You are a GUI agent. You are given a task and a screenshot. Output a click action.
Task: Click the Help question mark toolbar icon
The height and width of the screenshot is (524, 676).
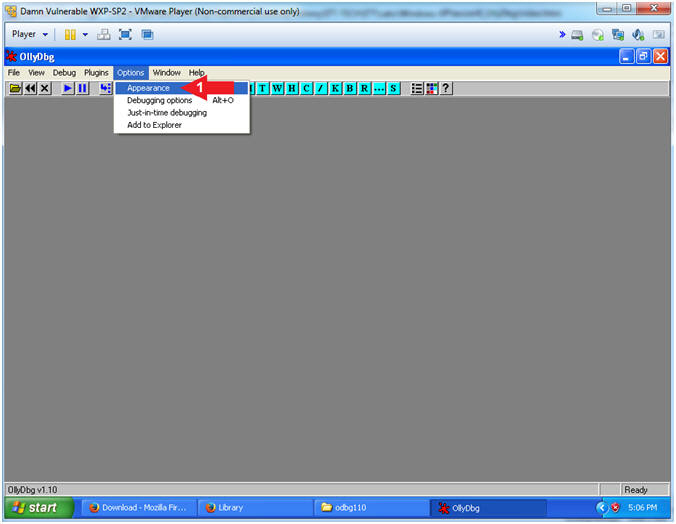pos(446,88)
